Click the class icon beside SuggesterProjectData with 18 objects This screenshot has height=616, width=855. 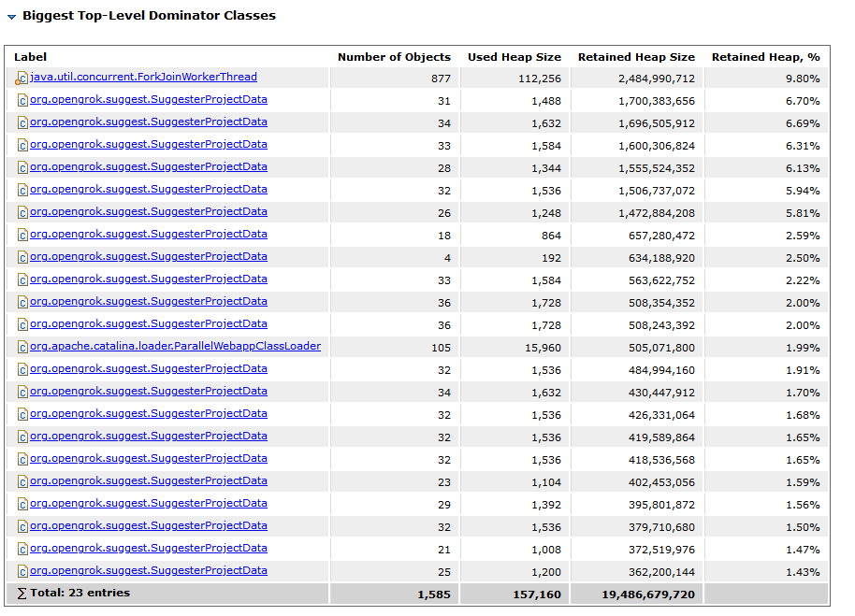click(x=22, y=234)
